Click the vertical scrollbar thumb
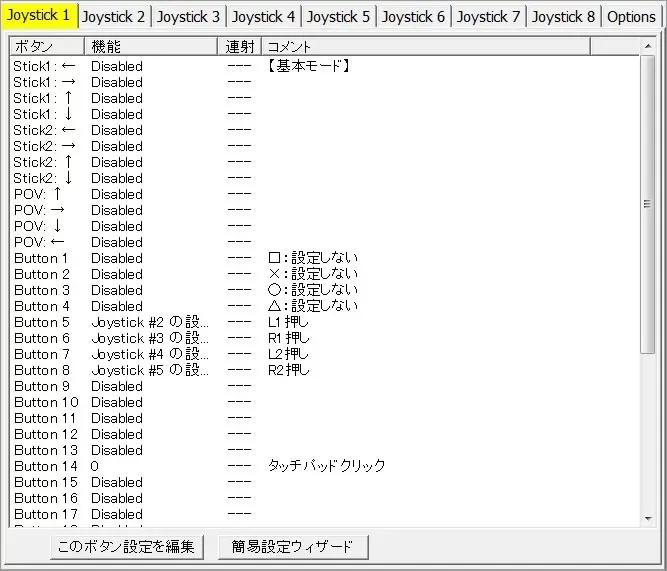The height and width of the screenshot is (571, 667). click(648, 204)
